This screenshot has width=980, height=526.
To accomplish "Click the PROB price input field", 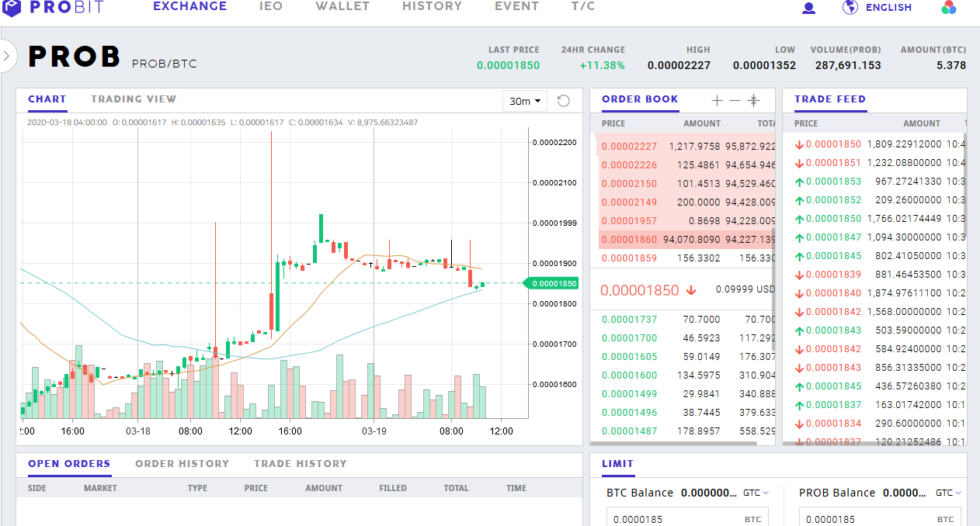I will point(881,518).
